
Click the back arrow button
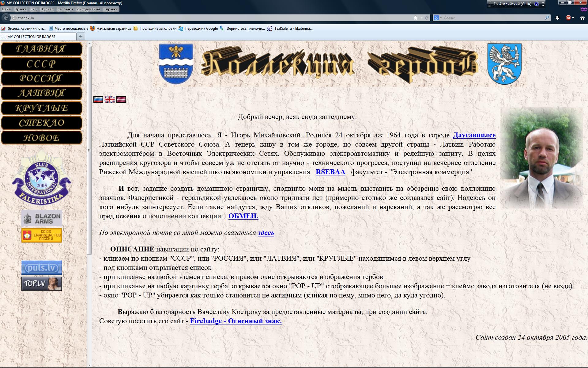tap(6, 18)
